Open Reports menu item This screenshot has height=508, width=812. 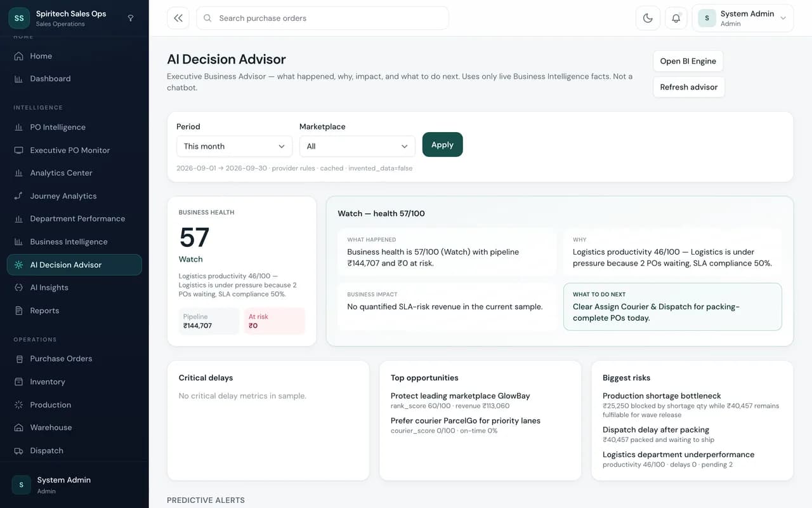74,311
